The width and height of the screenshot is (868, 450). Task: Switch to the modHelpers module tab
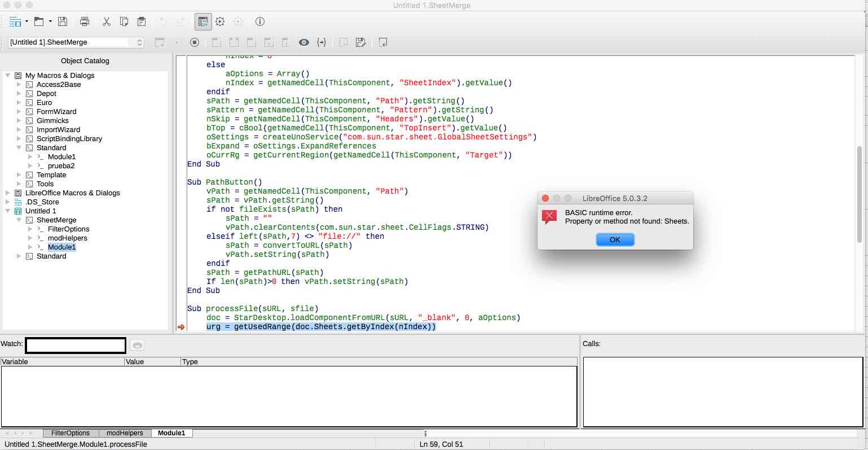pyautogui.click(x=125, y=433)
